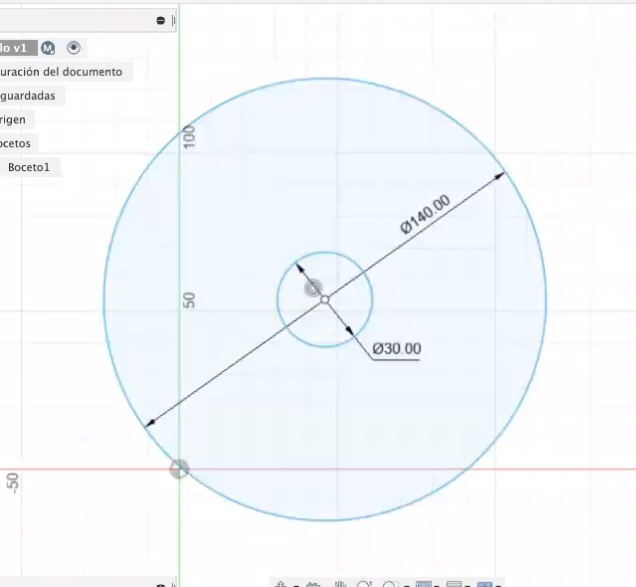Activate the v1 component using its radio button

click(73, 48)
